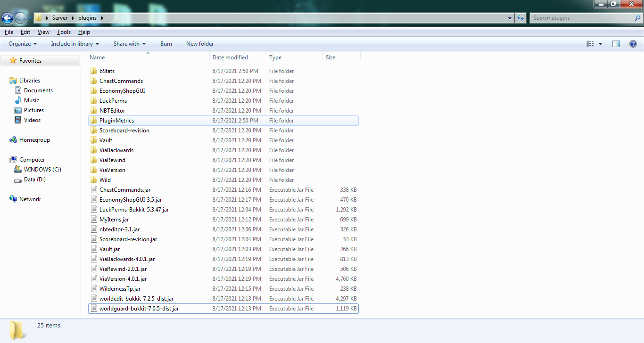Select Libraries in the navigation pane
Viewport: 644px width, 343px height.
(29, 81)
